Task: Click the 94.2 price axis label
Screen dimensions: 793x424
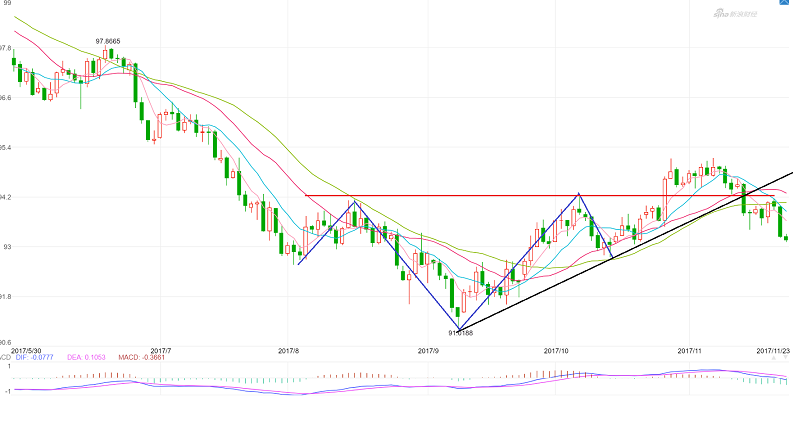Action: (6, 197)
